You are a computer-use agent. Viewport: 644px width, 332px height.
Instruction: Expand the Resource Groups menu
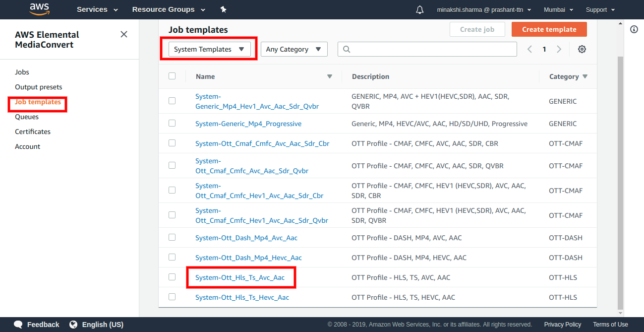tap(169, 9)
